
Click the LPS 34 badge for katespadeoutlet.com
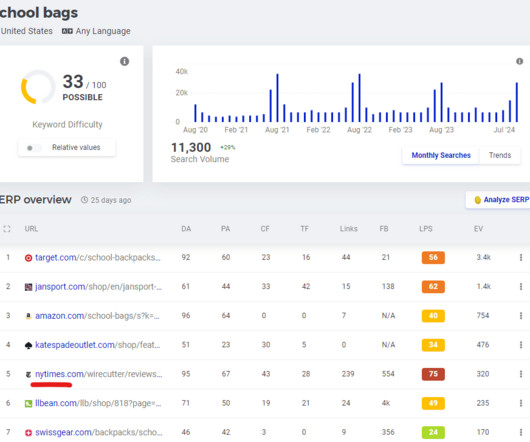[x=433, y=345]
